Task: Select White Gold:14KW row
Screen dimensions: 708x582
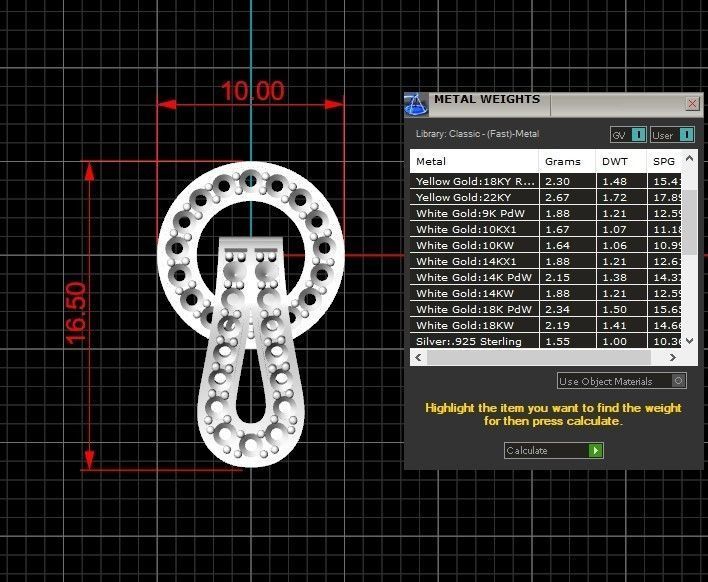Action: (x=545, y=293)
